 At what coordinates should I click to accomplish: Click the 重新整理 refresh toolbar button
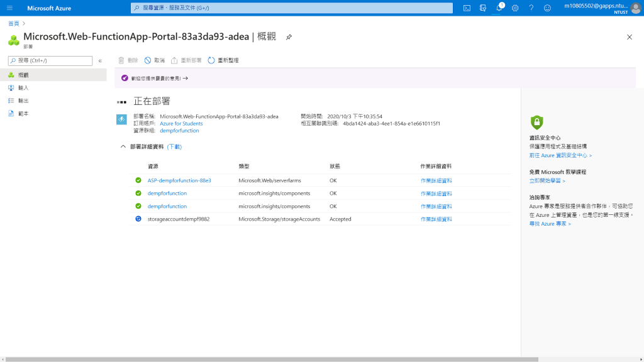click(x=223, y=60)
